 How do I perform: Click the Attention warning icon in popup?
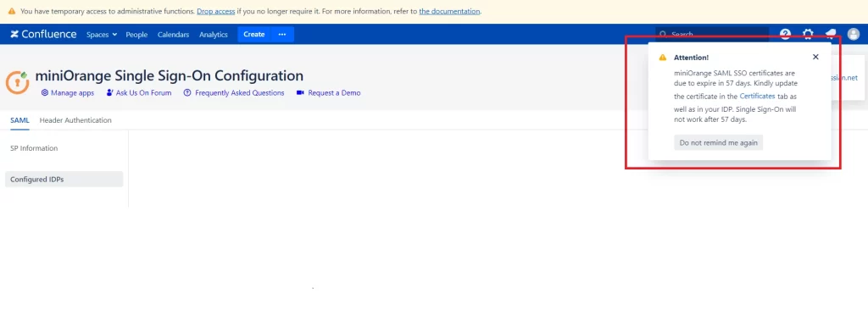click(663, 58)
